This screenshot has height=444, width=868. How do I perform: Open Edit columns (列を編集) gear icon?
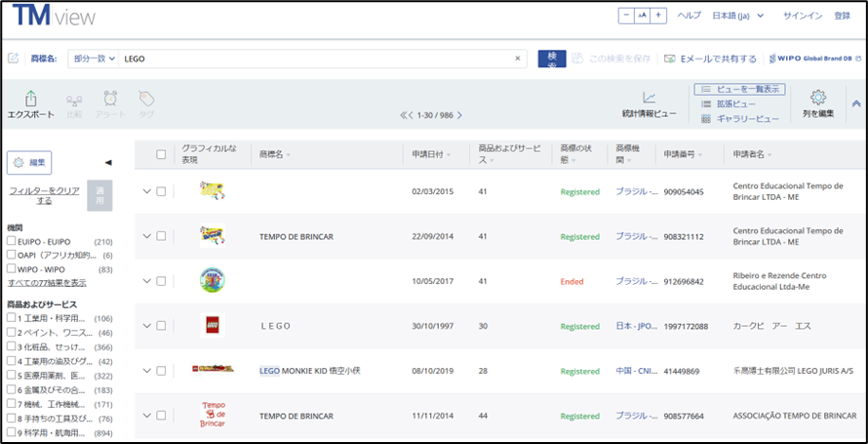tap(818, 98)
